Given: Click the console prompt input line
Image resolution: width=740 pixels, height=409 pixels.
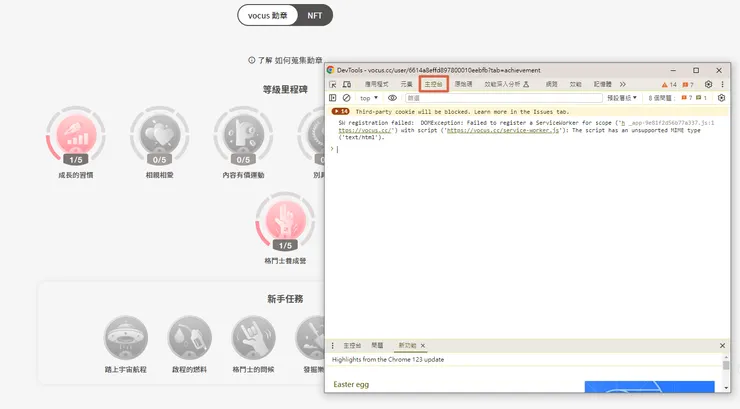Looking at the screenshot, I should point(529,149).
